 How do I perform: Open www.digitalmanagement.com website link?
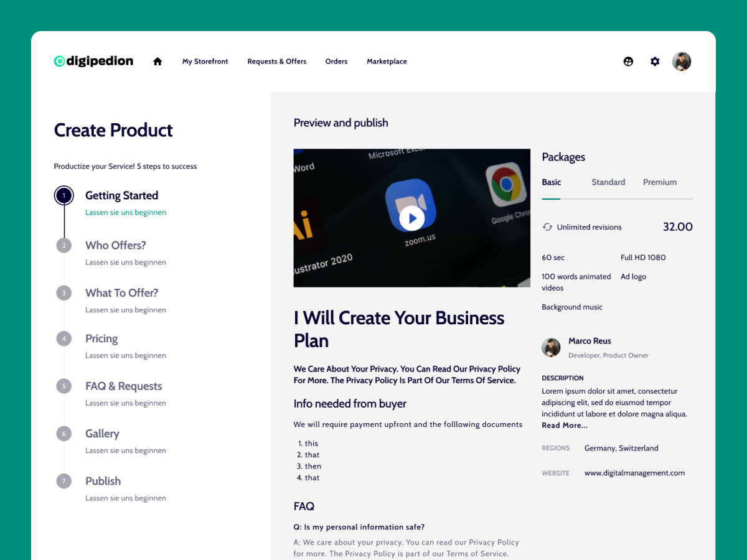pyautogui.click(x=634, y=473)
